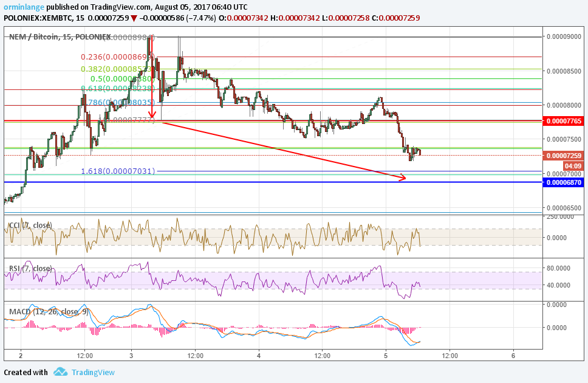Click the 80.0000 RSI scale label
Viewport: 588px width, 383px height.
[559, 268]
